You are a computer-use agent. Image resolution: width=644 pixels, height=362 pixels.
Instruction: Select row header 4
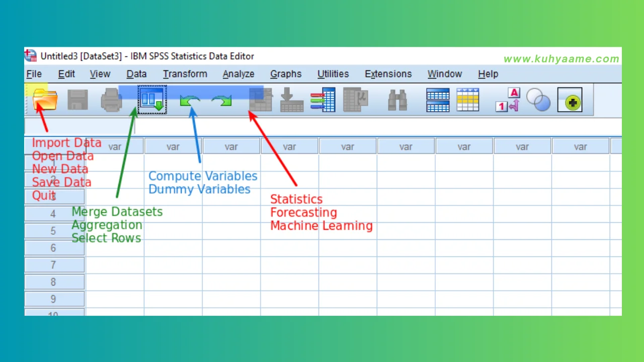click(x=54, y=214)
